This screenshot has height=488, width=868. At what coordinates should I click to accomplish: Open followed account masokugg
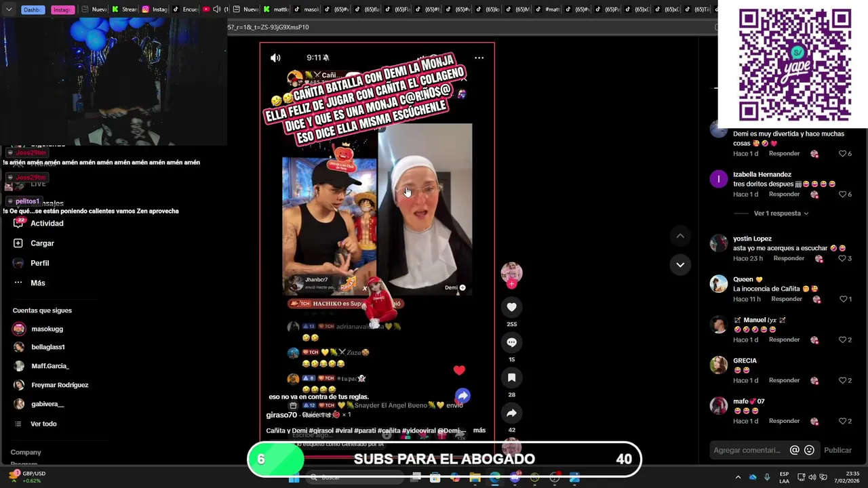click(x=38, y=329)
